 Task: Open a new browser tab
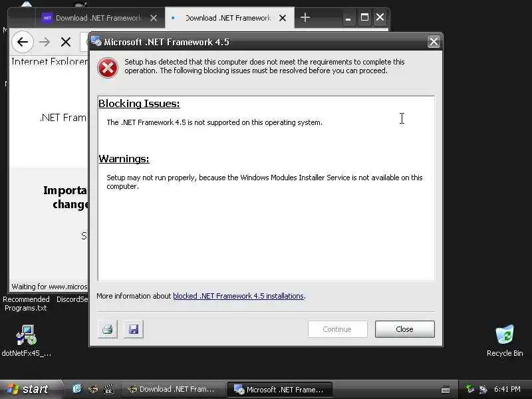(305, 17)
